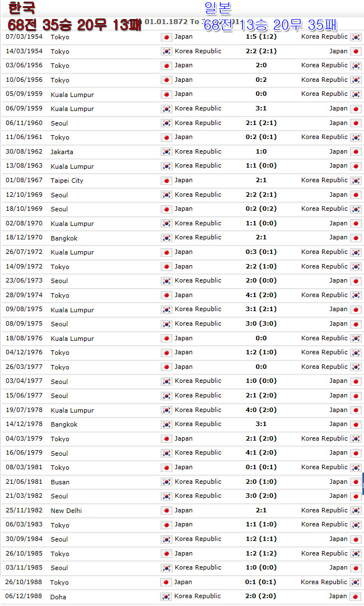Image resolution: width=364 pixels, height=606 pixels.
Task: Click home team flag in 01/08/1967 Taipei City row
Action: (166, 181)
